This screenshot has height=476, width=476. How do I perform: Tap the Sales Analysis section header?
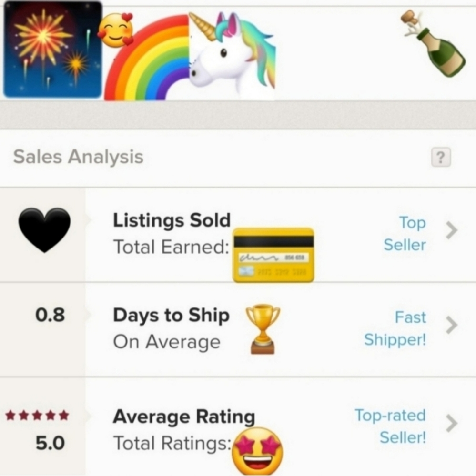(x=78, y=157)
